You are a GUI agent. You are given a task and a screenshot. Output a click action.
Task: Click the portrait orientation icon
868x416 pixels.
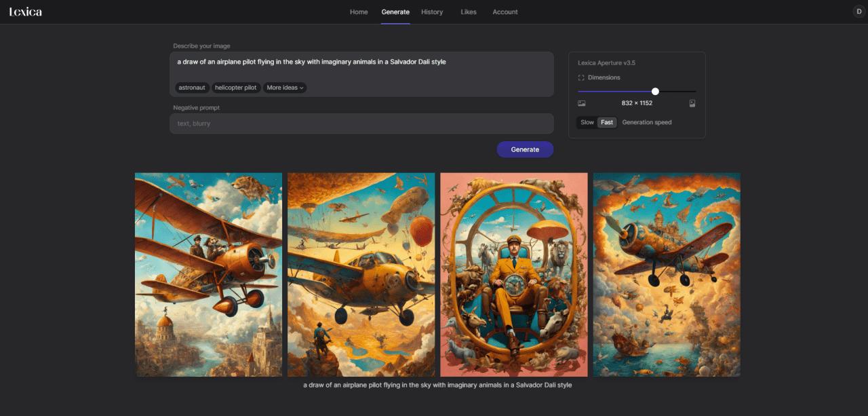[x=692, y=103]
